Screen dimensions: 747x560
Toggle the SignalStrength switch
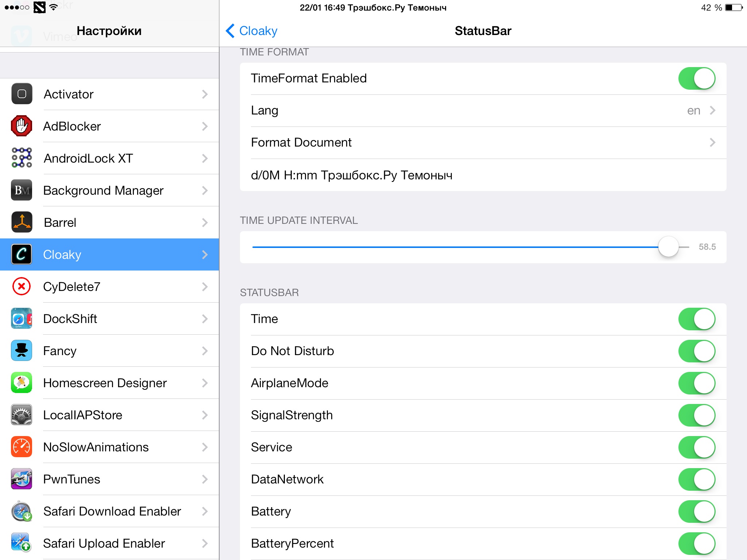tap(697, 415)
